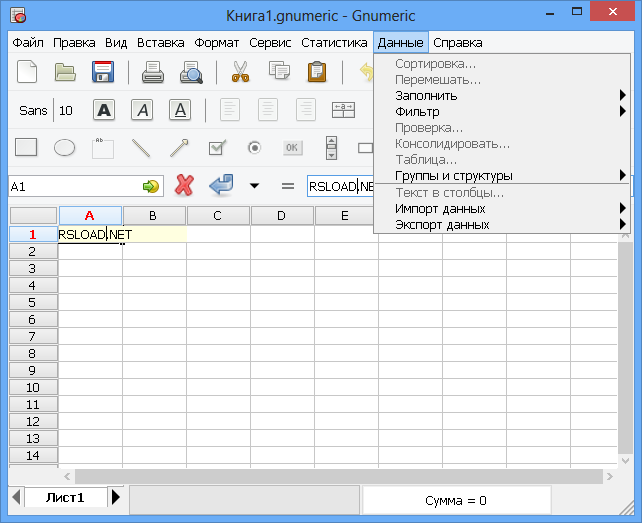Insert a text label object
Screen dimensions: 642x523
point(102,148)
